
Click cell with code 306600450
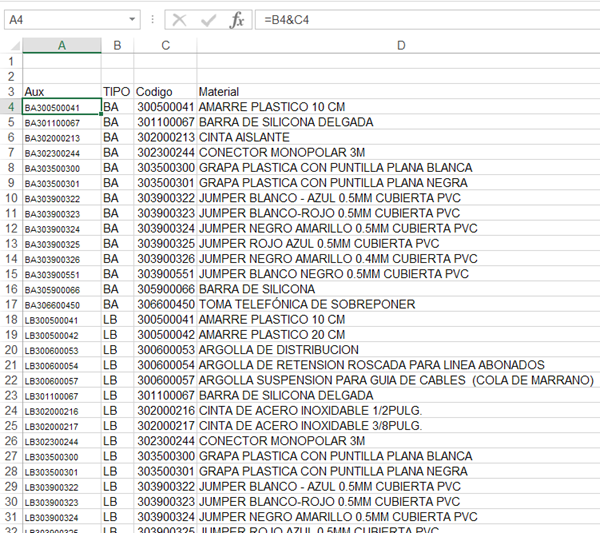coord(165,304)
